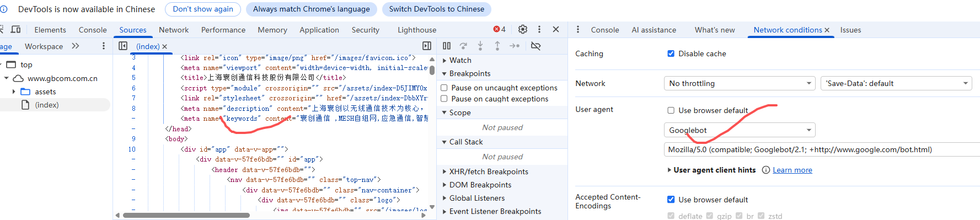Open the Issues drawer tab
This screenshot has width=980, height=220.
pyautogui.click(x=850, y=30)
